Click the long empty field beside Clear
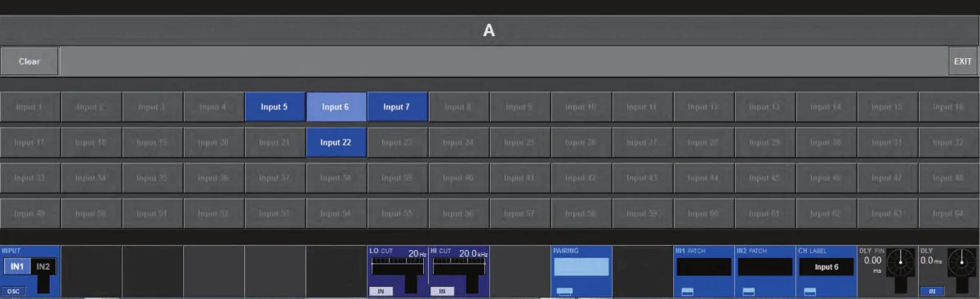 (x=503, y=61)
